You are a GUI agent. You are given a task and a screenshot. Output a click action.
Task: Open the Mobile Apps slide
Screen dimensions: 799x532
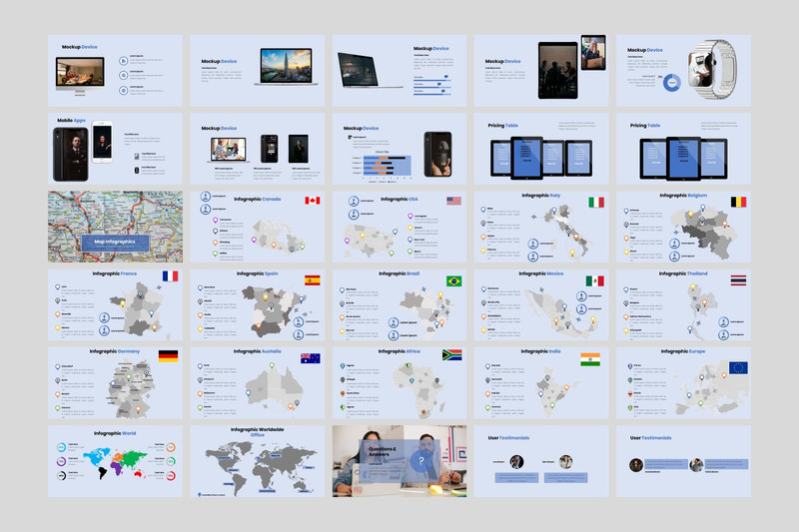tap(115, 149)
